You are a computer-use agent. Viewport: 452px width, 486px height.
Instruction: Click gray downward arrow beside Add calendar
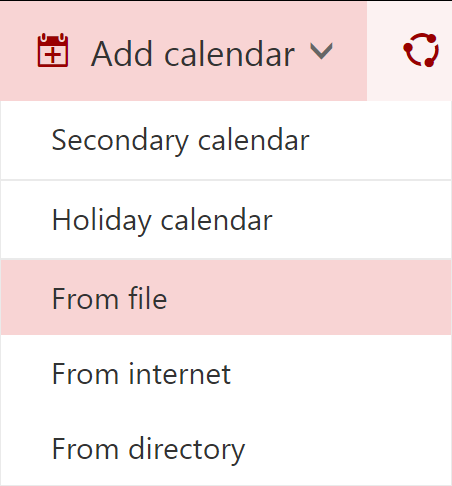(x=321, y=51)
